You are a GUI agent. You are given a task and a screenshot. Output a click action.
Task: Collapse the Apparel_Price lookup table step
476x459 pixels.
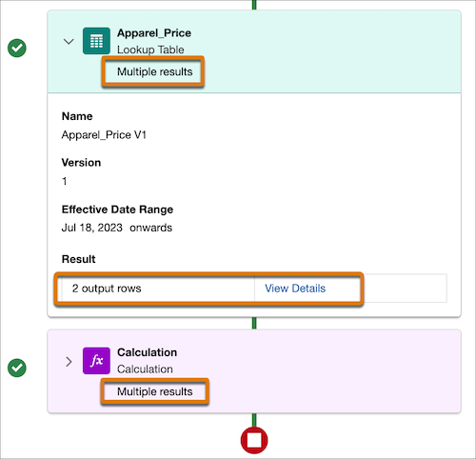pyautogui.click(x=69, y=42)
